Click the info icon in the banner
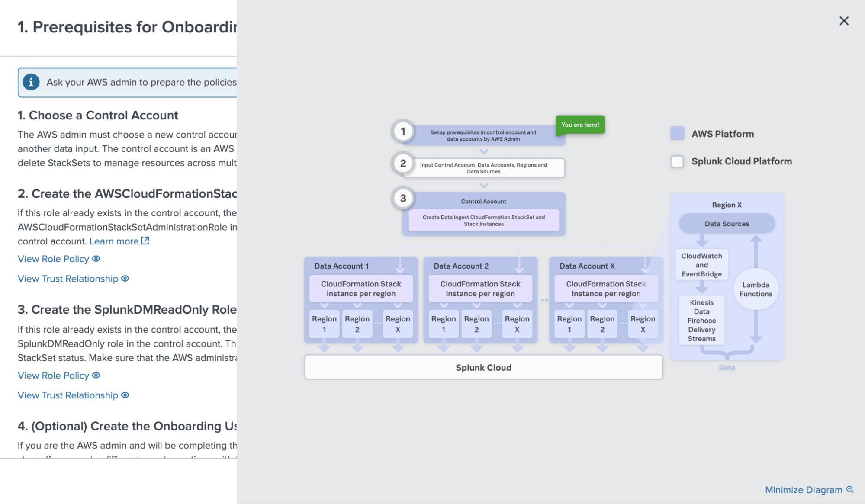The image size is (865, 504). 31,82
